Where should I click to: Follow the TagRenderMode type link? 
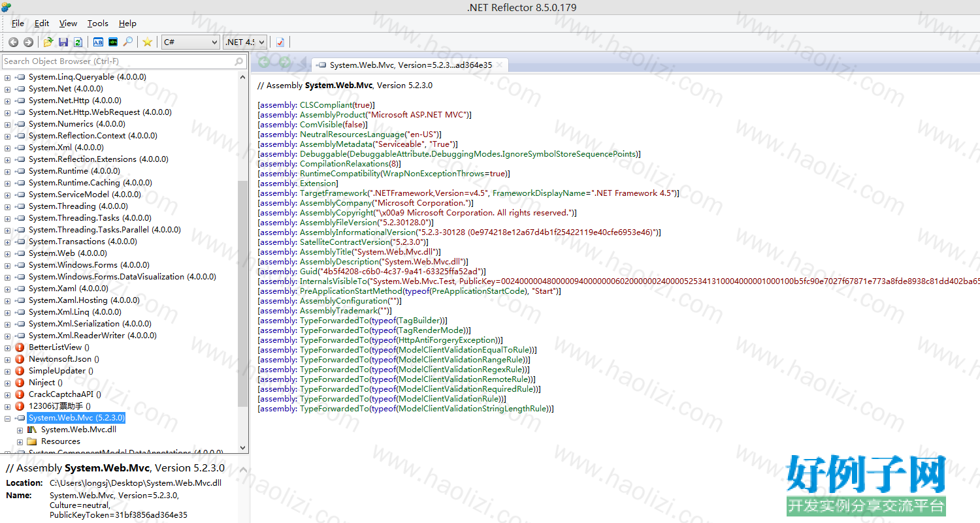click(x=433, y=330)
